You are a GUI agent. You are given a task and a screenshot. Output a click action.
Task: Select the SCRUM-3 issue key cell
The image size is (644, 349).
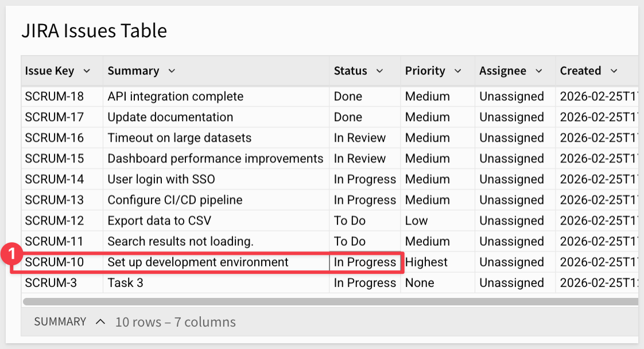click(x=51, y=283)
